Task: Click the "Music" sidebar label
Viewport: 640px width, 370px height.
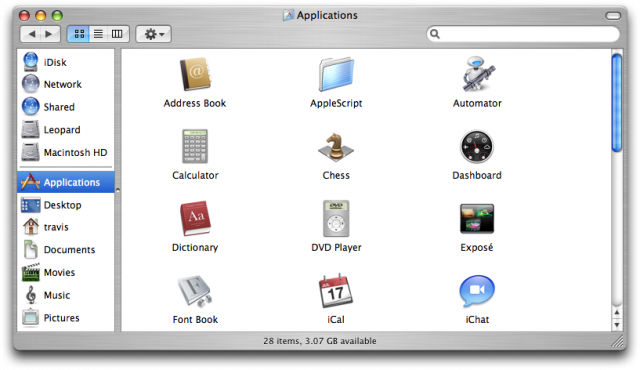Action: 57,295
